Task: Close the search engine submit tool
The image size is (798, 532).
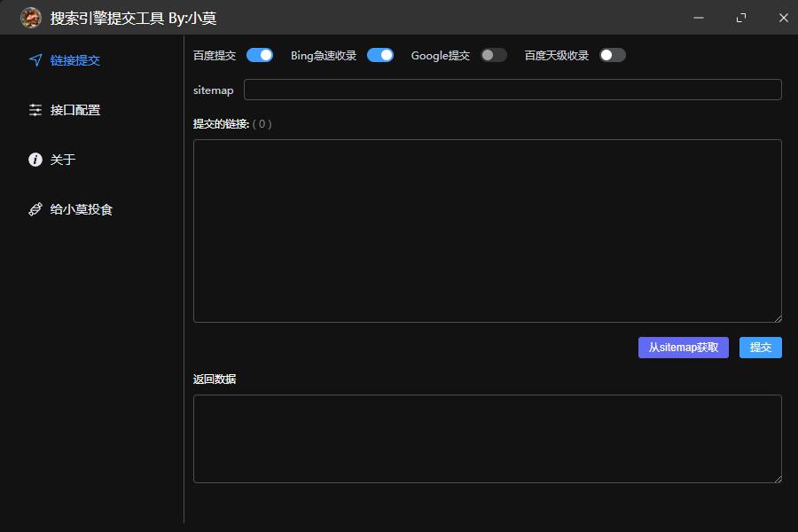Action: 783,18
